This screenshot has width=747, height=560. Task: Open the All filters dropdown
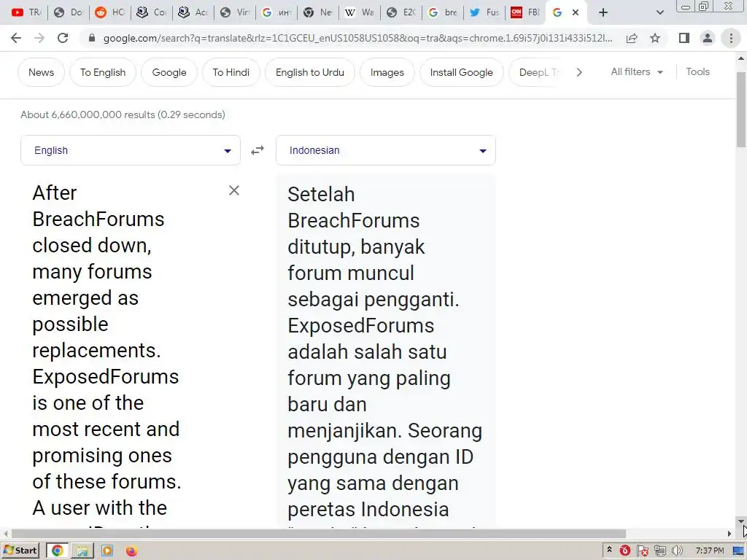[637, 72]
